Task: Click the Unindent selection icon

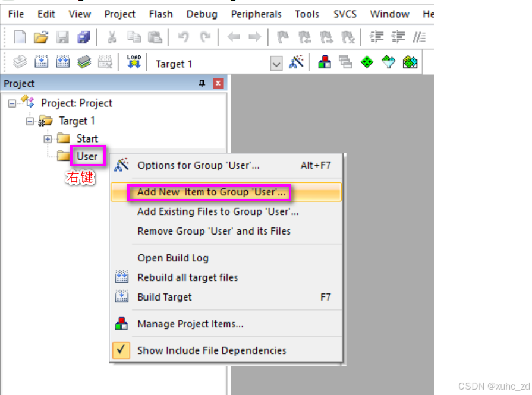Action: (x=398, y=37)
